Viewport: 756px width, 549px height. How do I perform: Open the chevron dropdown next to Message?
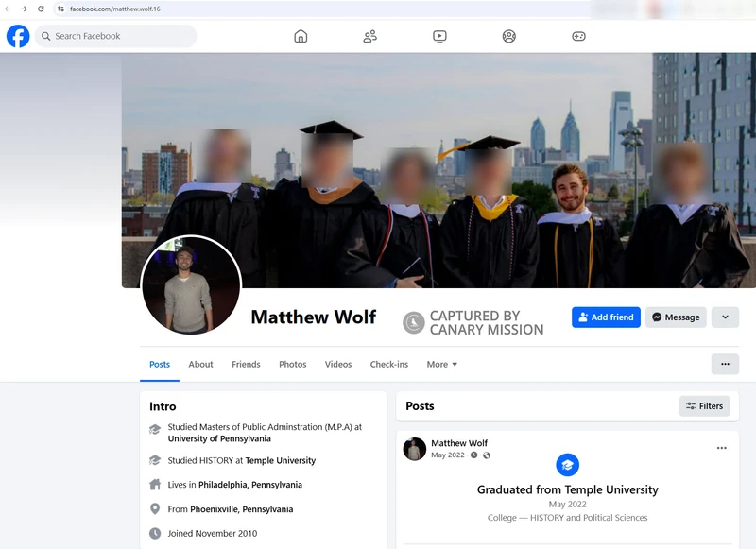(725, 317)
